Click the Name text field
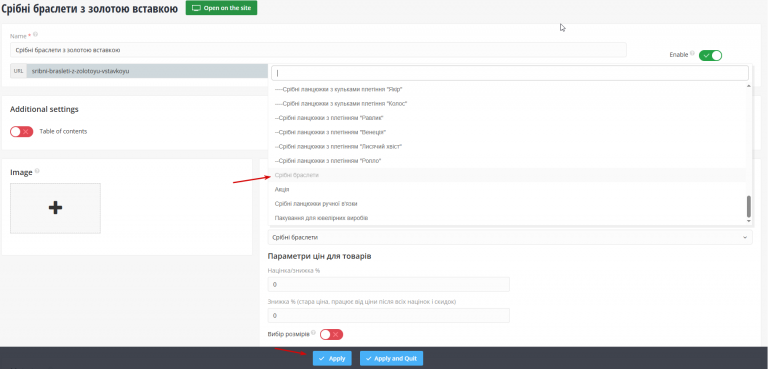Screen dimensions: 768x369 click(x=318, y=50)
